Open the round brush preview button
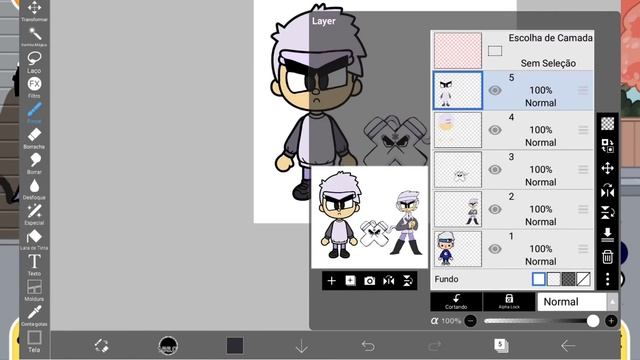640x360 pixels. coord(168,346)
